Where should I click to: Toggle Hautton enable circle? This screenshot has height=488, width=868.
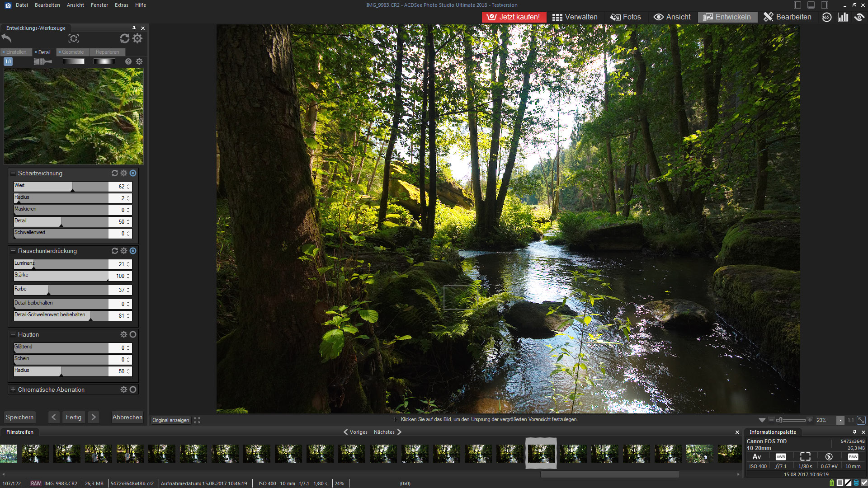point(133,334)
